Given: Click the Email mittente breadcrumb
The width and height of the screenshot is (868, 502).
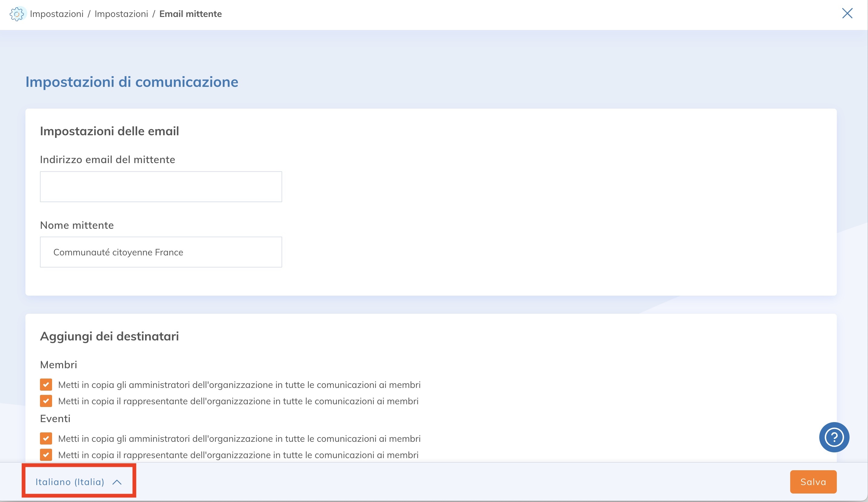Looking at the screenshot, I should (x=190, y=14).
